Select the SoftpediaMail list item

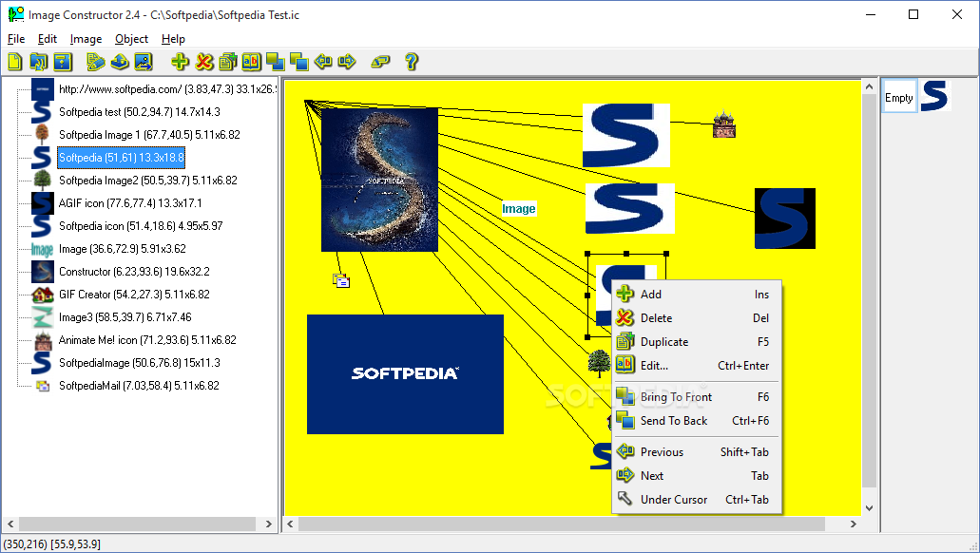point(139,386)
